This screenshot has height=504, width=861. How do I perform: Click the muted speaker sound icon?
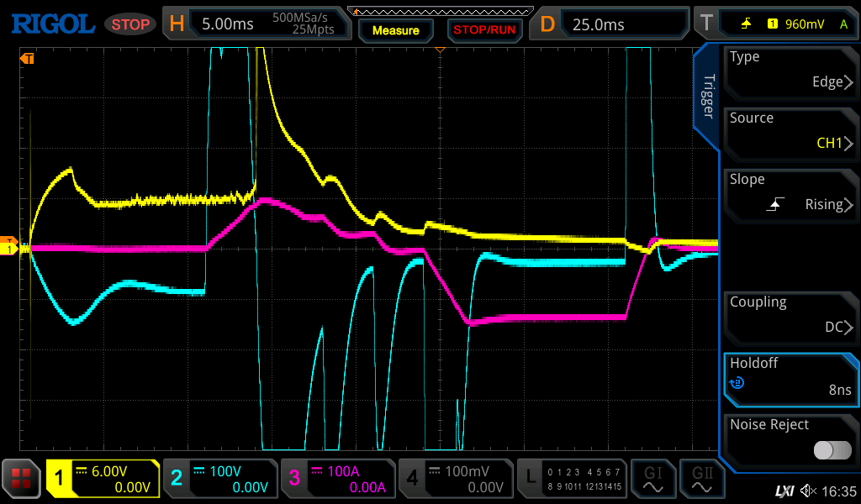pyautogui.click(x=808, y=490)
